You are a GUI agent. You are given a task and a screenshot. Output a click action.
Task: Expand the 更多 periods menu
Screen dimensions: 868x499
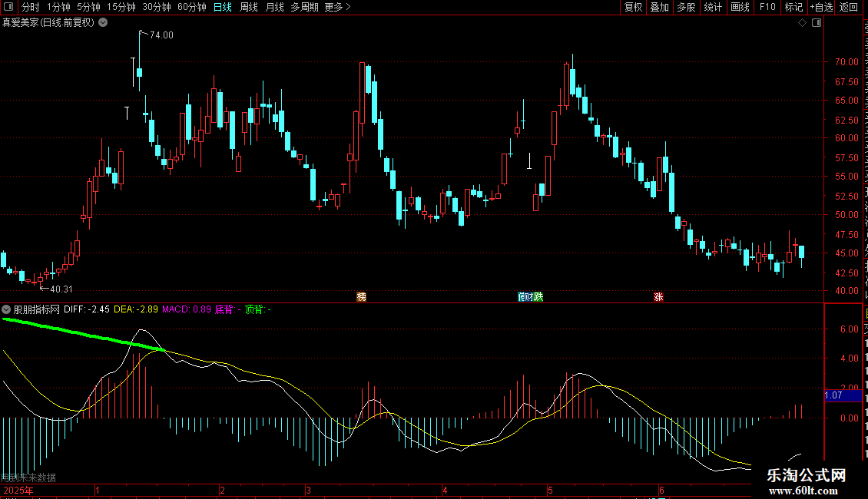point(337,7)
